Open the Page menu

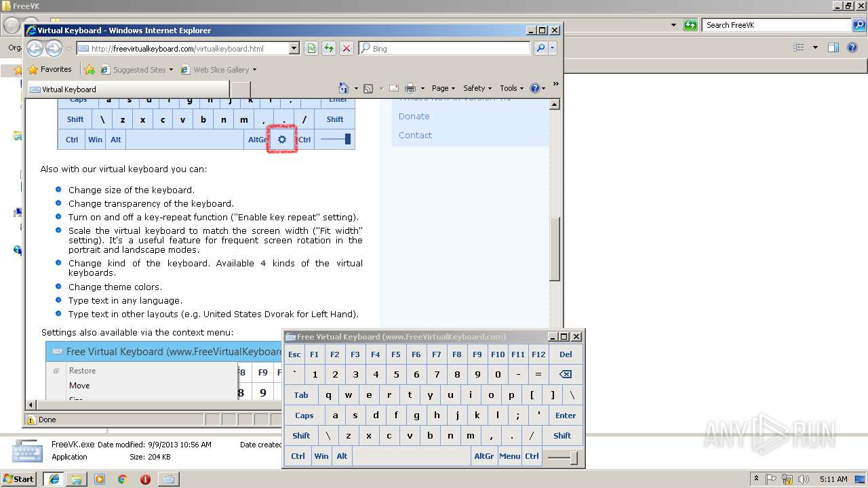443,88
